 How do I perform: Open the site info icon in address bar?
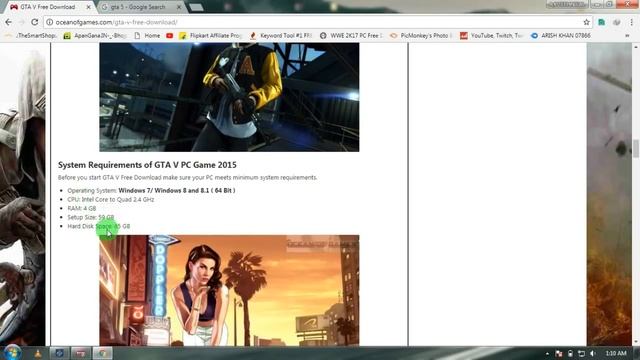click(x=49, y=22)
